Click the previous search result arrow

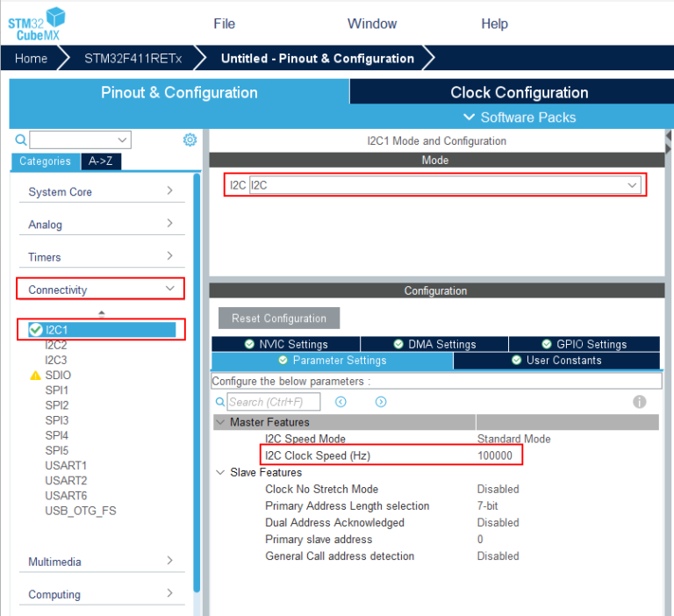(x=341, y=402)
